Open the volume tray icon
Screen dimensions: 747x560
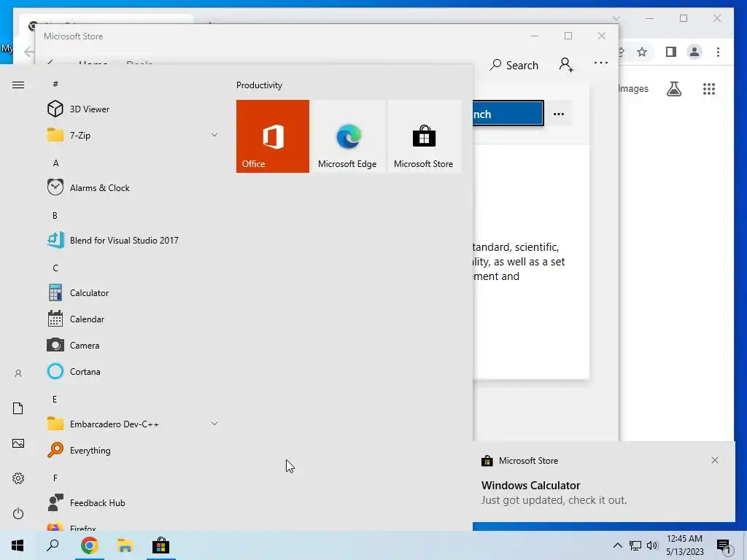point(652,545)
